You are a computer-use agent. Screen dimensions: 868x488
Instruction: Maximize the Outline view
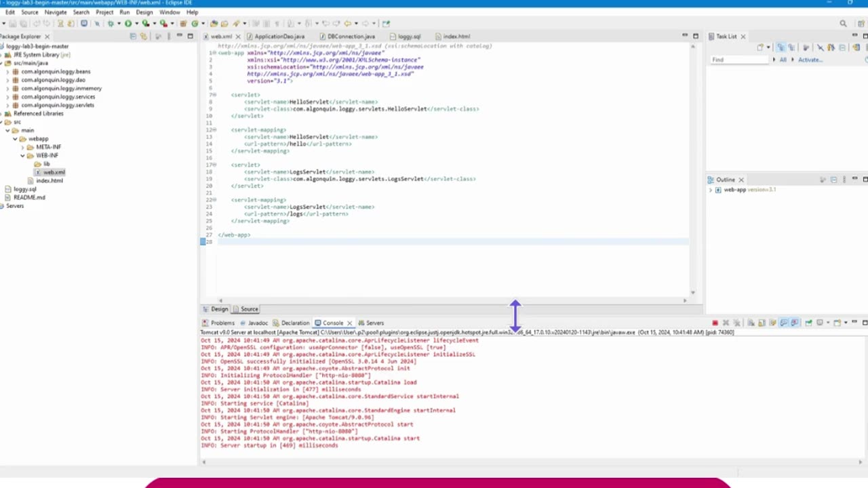[865, 179]
